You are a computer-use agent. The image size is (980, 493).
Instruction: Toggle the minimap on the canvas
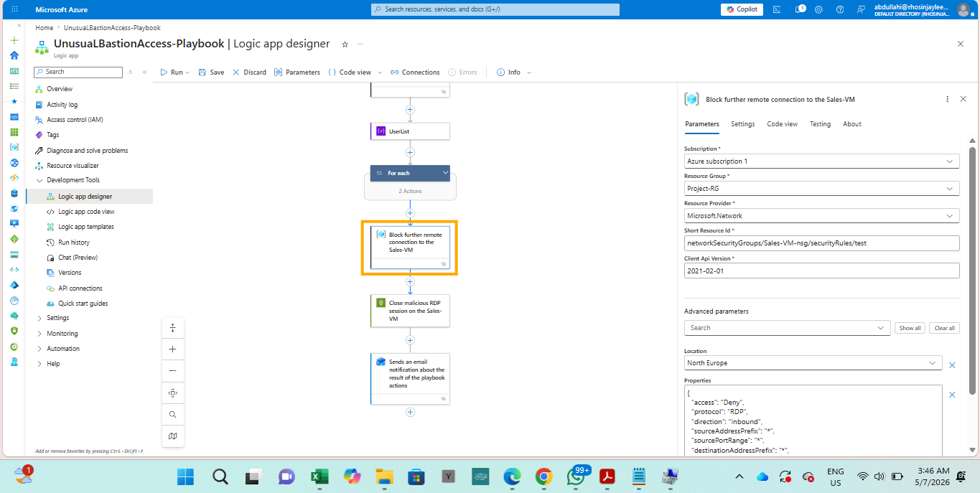pos(172,436)
